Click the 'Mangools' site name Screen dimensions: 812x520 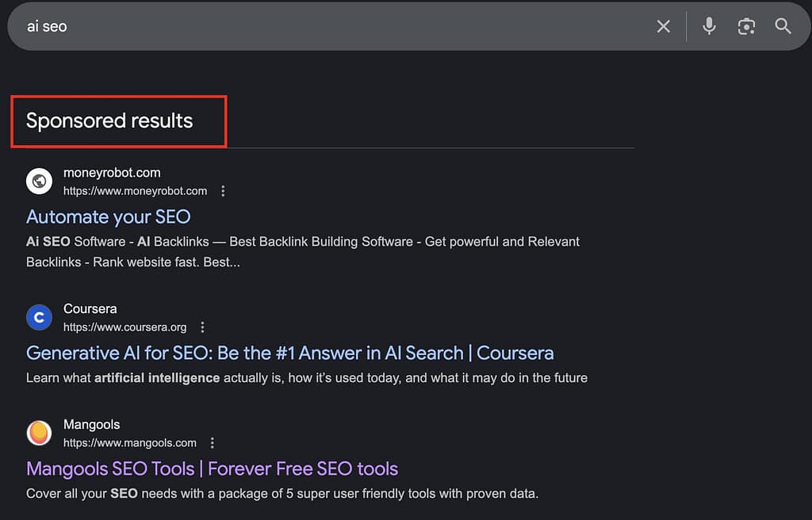92,425
